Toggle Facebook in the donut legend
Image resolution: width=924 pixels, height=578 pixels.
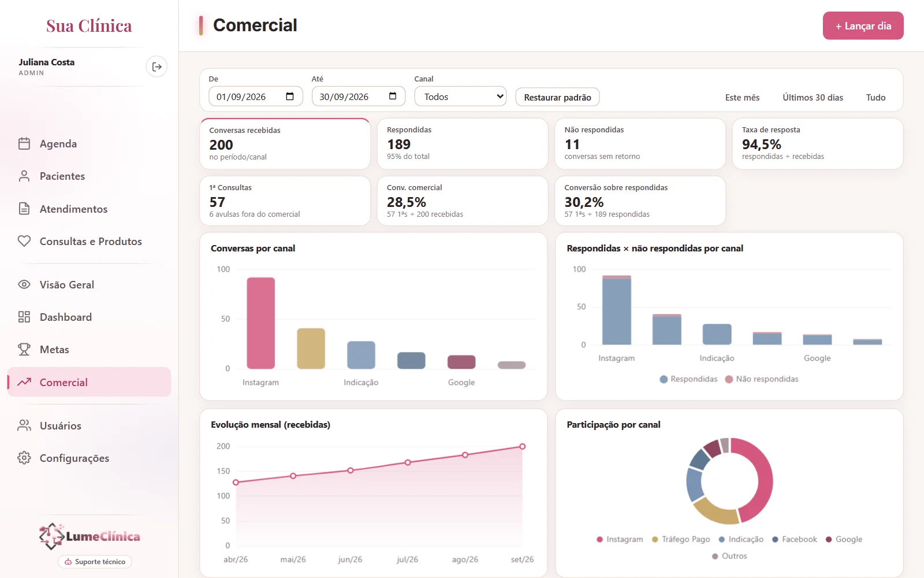point(795,539)
